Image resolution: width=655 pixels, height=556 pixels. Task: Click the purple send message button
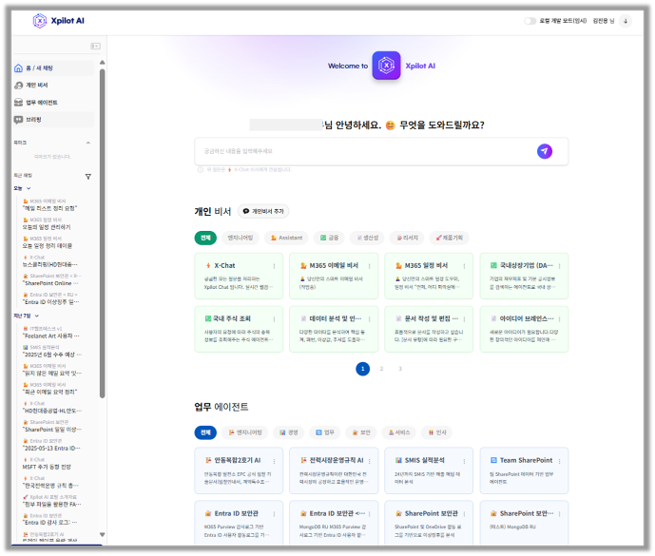544,151
